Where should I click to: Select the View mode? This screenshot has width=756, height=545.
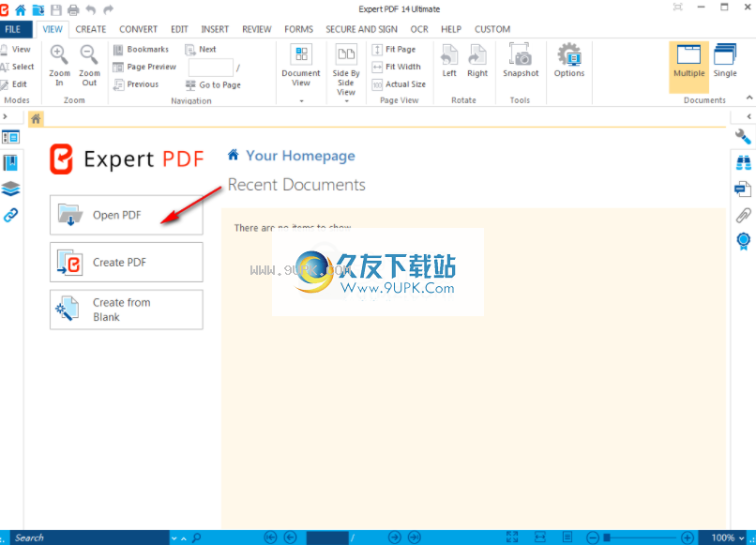16,49
